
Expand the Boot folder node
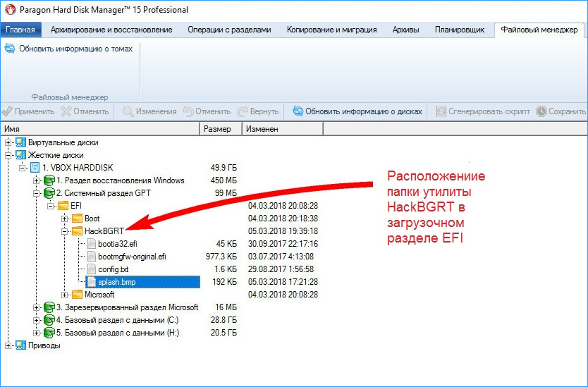pos(64,219)
